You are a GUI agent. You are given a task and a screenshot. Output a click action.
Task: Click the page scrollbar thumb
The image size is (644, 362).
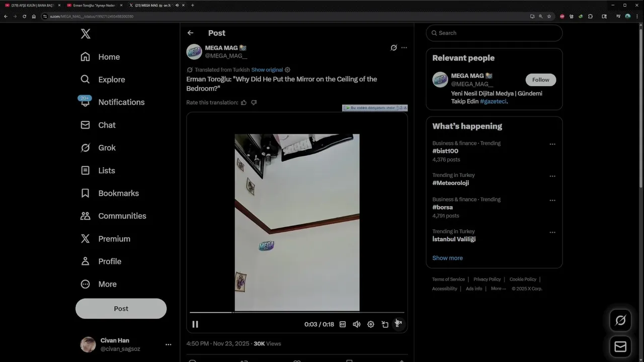coord(641,109)
